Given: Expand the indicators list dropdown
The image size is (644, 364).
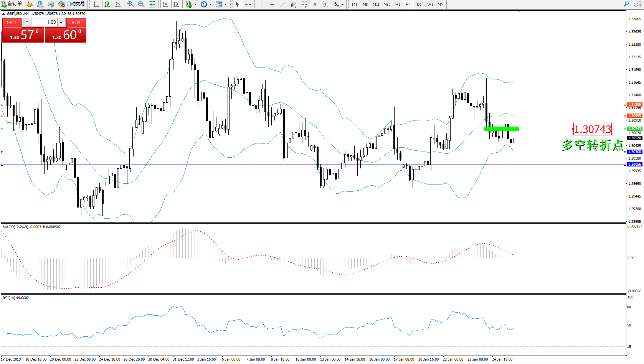Looking at the screenshot, I should click(x=195, y=5).
